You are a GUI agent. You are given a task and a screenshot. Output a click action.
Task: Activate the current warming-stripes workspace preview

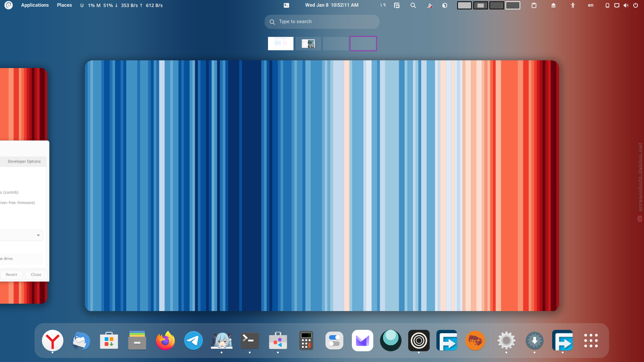[x=322, y=186]
